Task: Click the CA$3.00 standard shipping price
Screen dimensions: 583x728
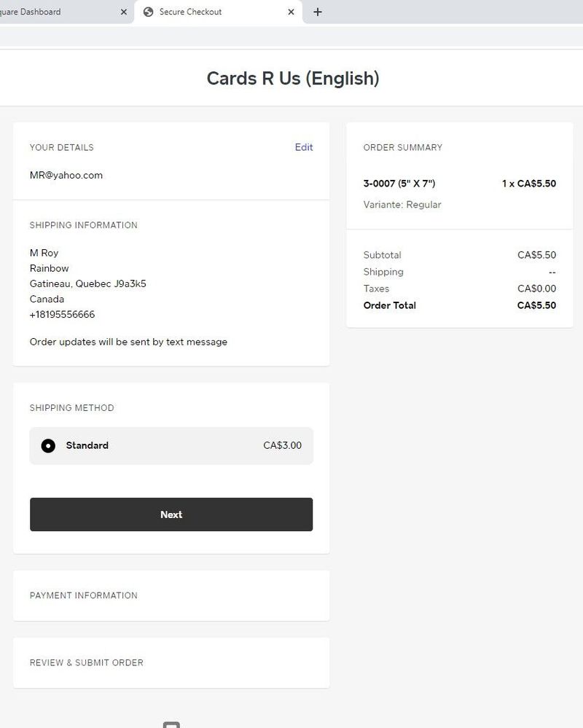Action: pyautogui.click(x=282, y=446)
